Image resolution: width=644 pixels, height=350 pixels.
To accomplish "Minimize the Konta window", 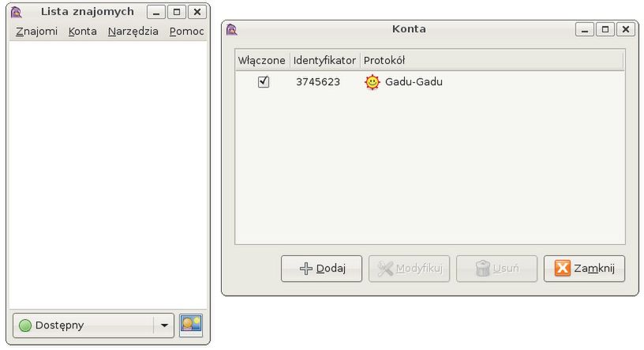I will pos(585,29).
